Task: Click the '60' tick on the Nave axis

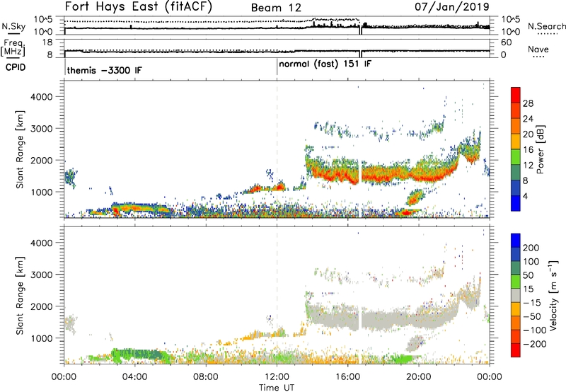Action: (506, 42)
